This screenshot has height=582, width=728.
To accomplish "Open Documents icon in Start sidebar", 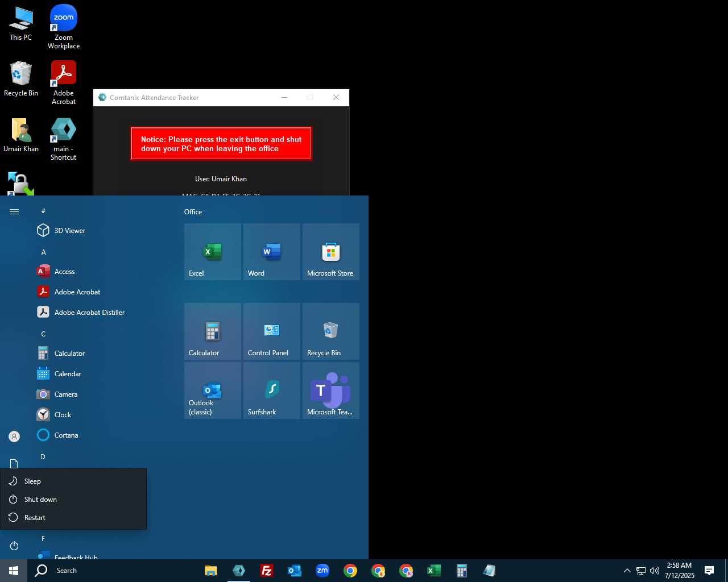I will (14, 464).
